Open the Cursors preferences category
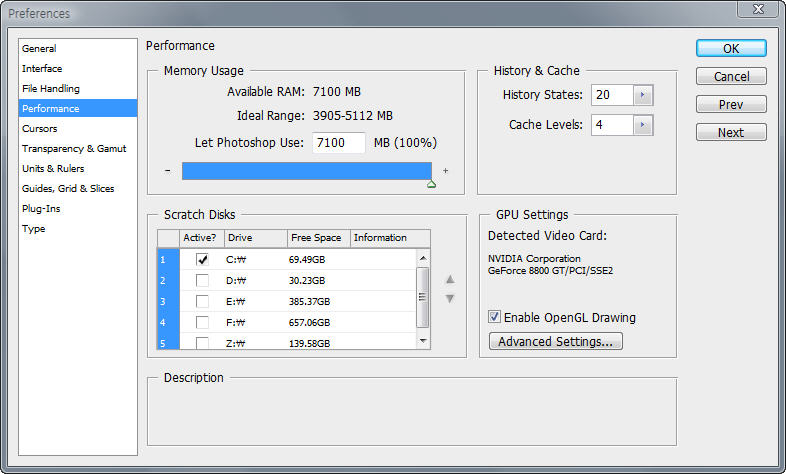The image size is (786, 474). click(40, 128)
